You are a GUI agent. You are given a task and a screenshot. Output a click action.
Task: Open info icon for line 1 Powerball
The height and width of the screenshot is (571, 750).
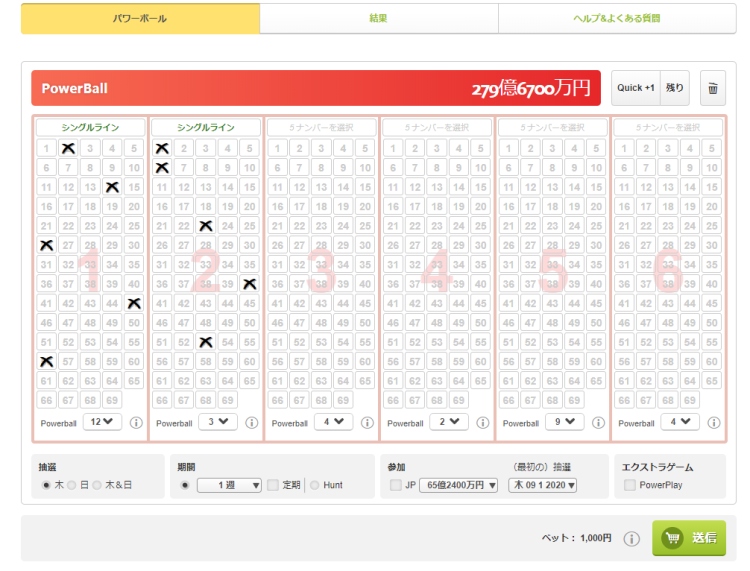[x=136, y=423]
